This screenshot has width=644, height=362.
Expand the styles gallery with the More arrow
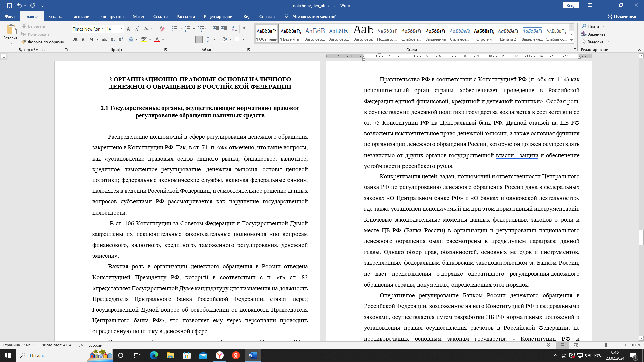[x=572, y=40]
